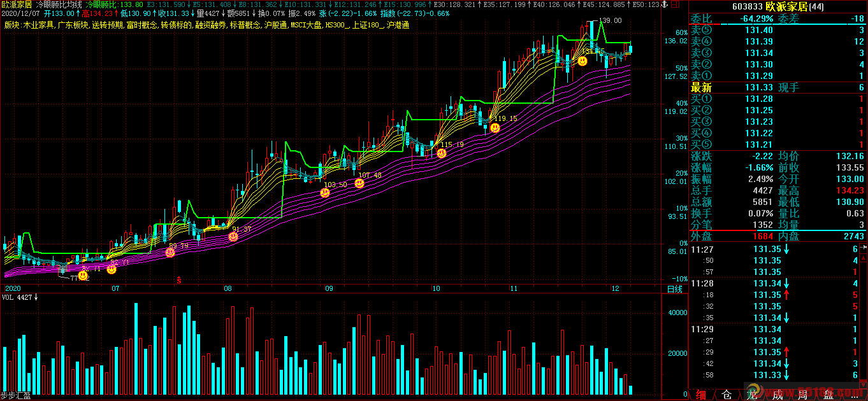Screen dimensions: 868x401
Task: Click the 买③ 131.23 order row
Action: point(778,122)
